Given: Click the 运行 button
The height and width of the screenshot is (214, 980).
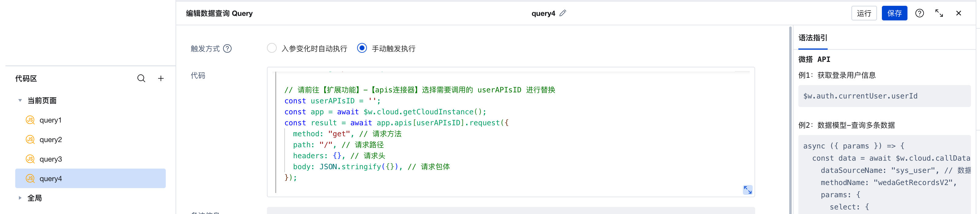Looking at the screenshot, I should click(x=864, y=13).
